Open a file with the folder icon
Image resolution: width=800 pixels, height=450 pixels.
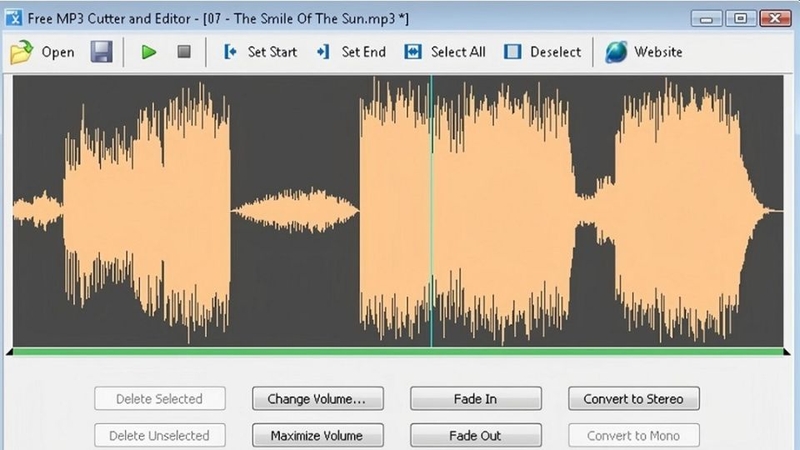pos(21,52)
